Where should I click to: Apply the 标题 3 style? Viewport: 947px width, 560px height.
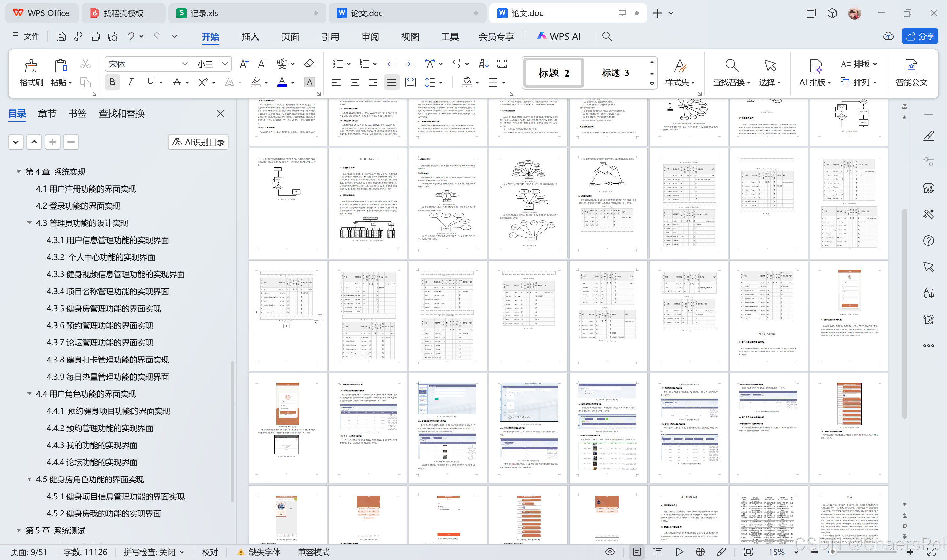point(615,73)
